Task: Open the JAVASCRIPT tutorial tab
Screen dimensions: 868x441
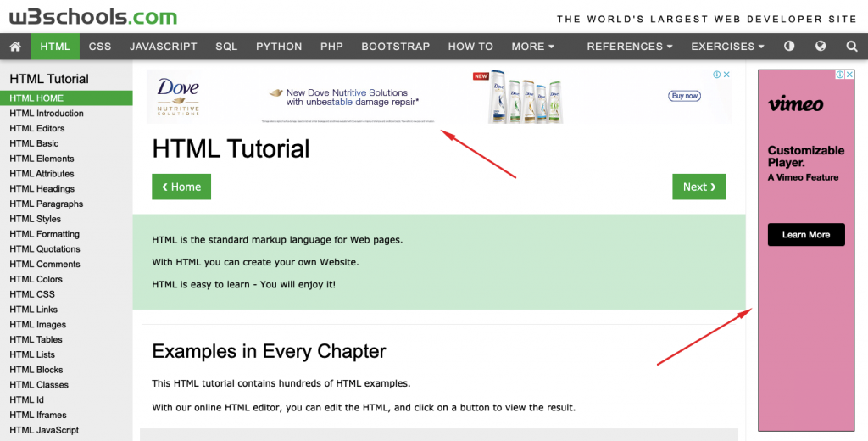Action: 164,47
